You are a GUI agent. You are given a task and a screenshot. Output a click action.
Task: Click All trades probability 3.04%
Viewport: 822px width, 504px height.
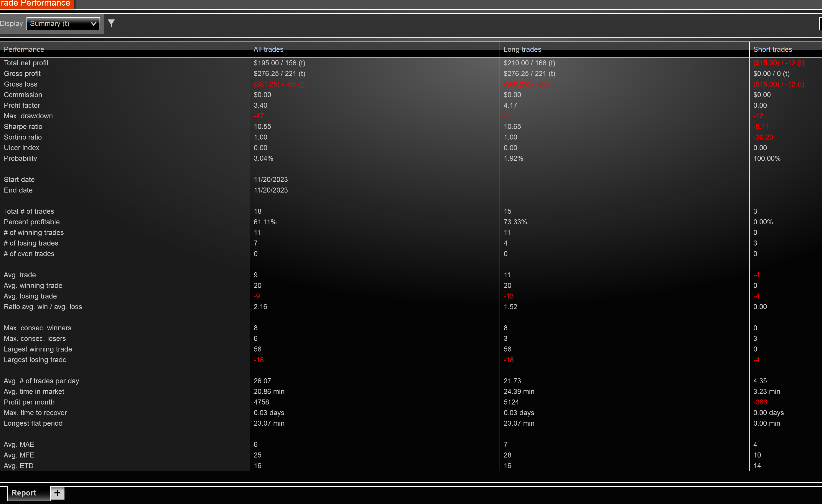coord(263,158)
